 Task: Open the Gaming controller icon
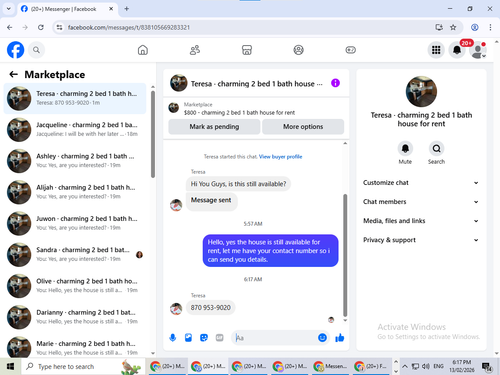(x=350, y=50)
